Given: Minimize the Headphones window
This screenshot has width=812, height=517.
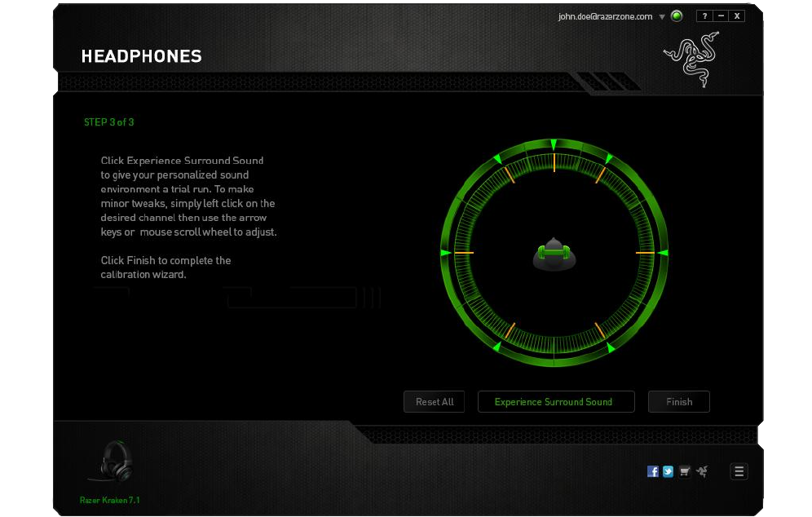Looking at the screenshot, I should pos(721,16).
